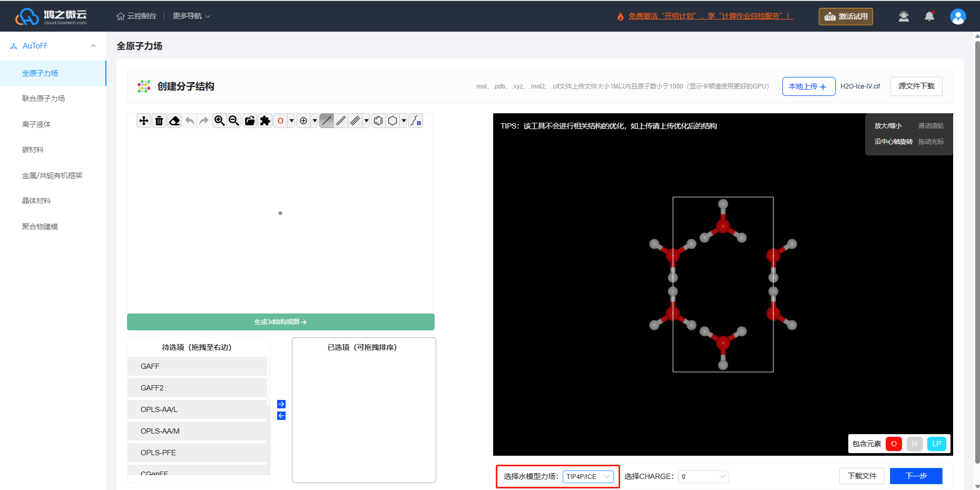Open the atom label dropdown arrow
The width and height of the screenshot is (980, 490).
click(x=291, y=121)
